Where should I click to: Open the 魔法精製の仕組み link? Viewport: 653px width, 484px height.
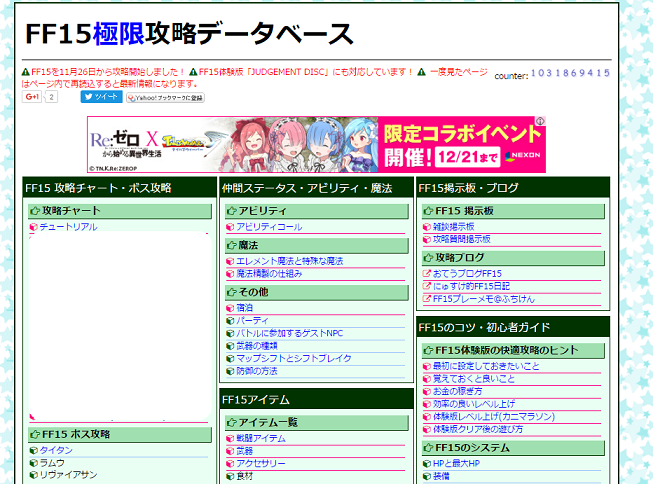[x=269, y=274]
